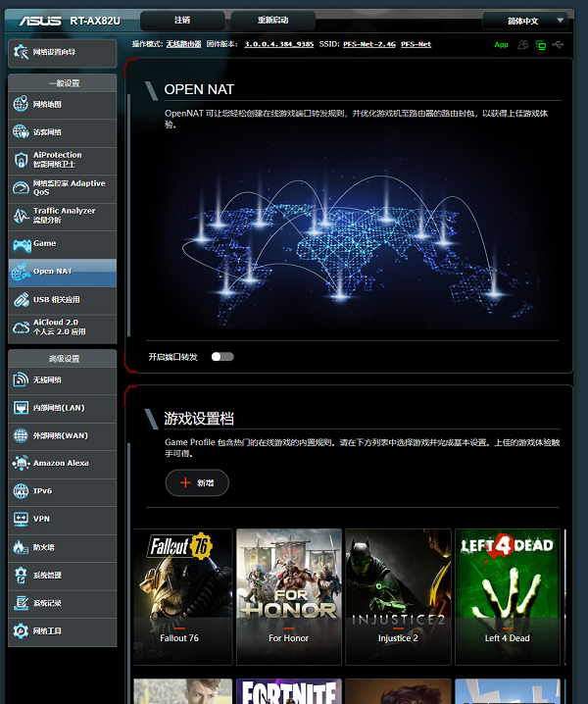Screen dimensions: 588x704
Task: Click the 网络设置向导 wizard icon
Action: [21, 52]
